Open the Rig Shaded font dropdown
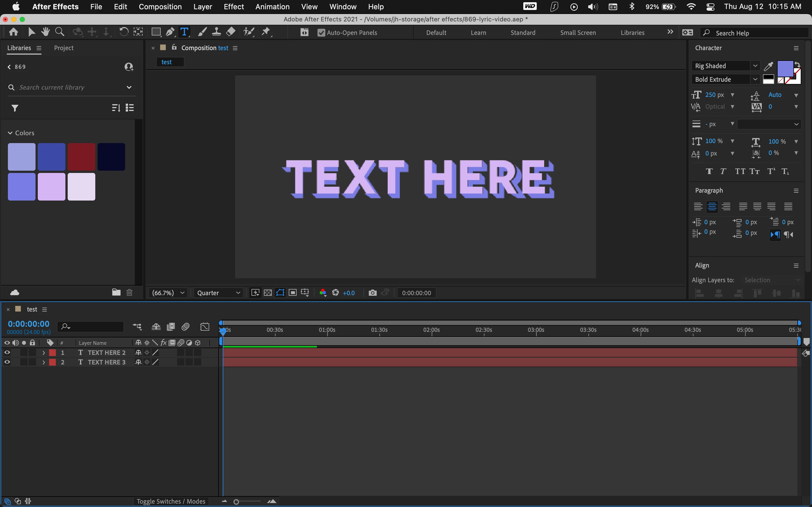Screen dimensions: 812x507 pos(755,66)
